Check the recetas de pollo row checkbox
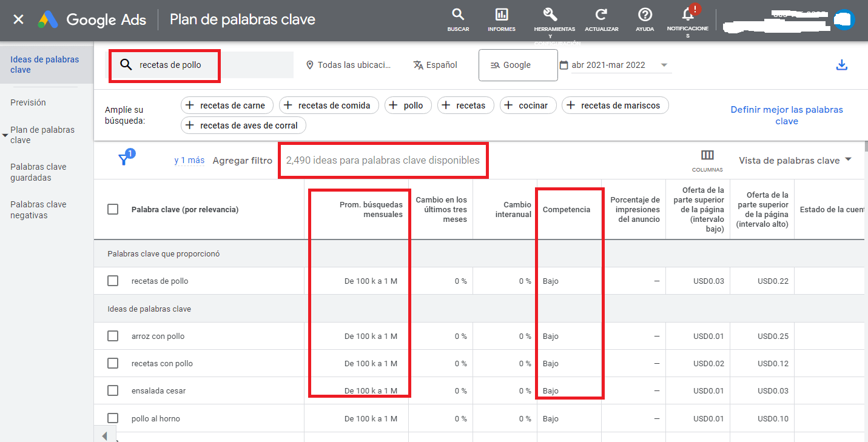 point(113,281)
